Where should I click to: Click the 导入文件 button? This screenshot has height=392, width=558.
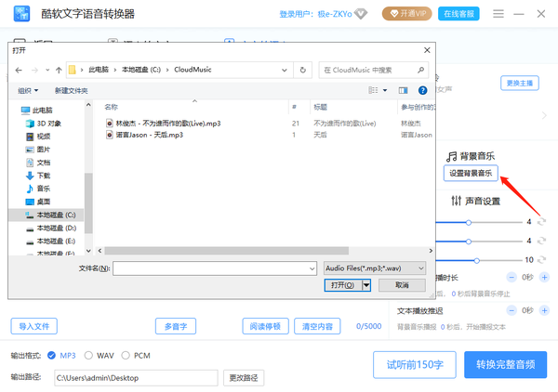tap(34, 326)
